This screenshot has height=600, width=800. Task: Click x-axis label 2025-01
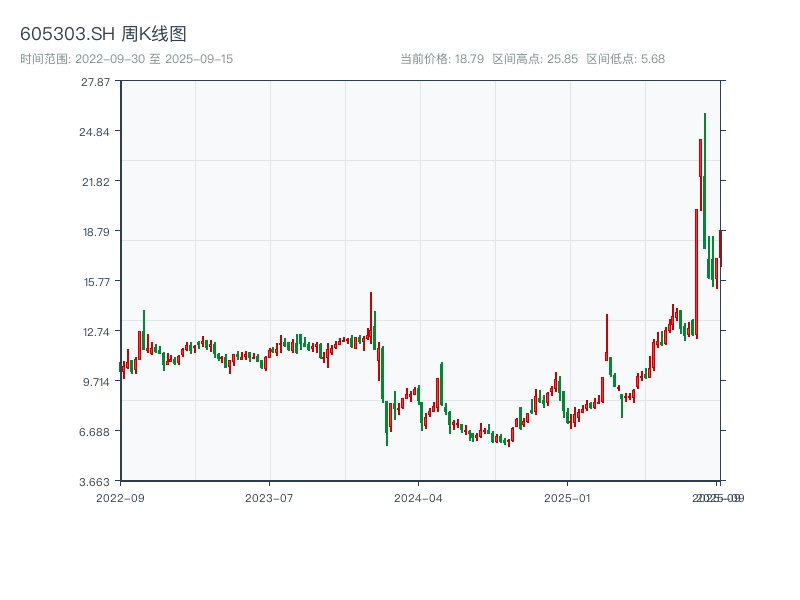(x=567, y=498)
